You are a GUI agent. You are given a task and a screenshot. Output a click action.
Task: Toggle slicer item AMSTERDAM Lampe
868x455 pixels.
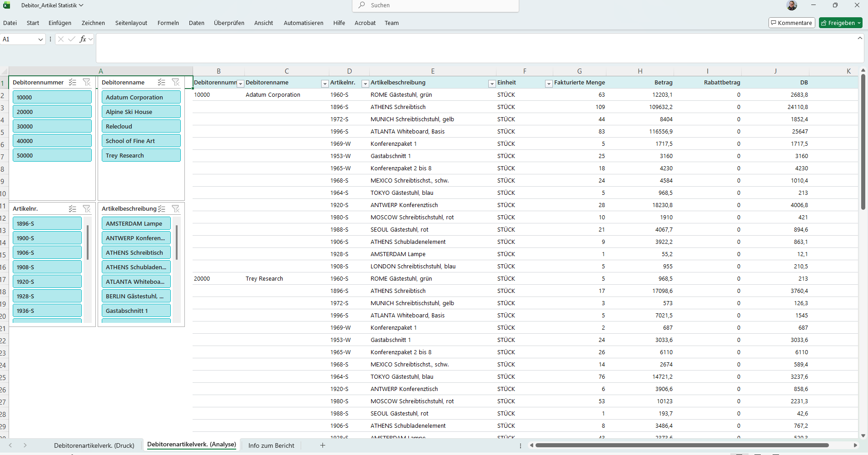136,223
